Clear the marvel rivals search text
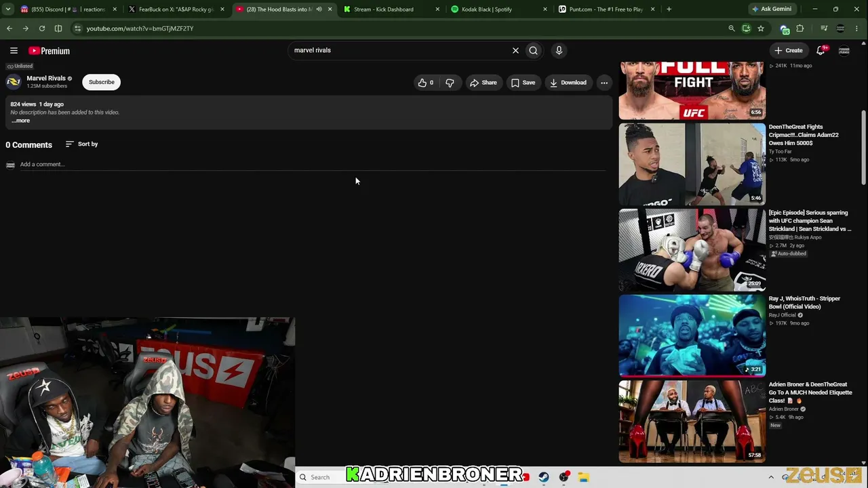Screen dimensions: 868x488 (515, 50)
